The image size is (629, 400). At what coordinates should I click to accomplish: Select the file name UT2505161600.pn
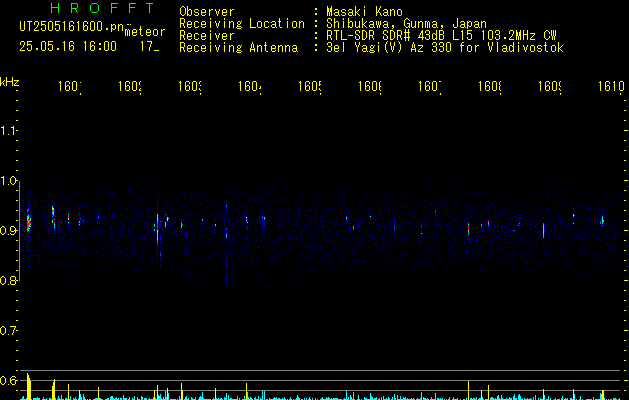[71, 27]
